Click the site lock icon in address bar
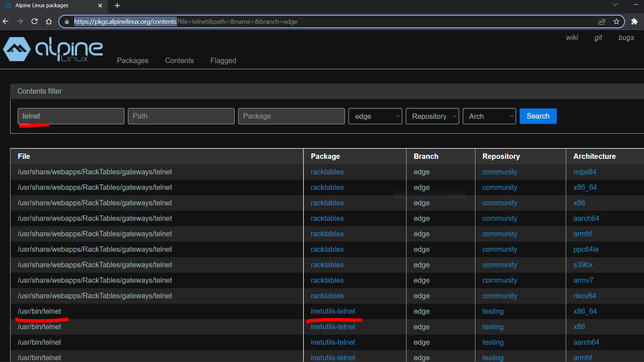Screen dimensions: 644x362 pos(67,22)
